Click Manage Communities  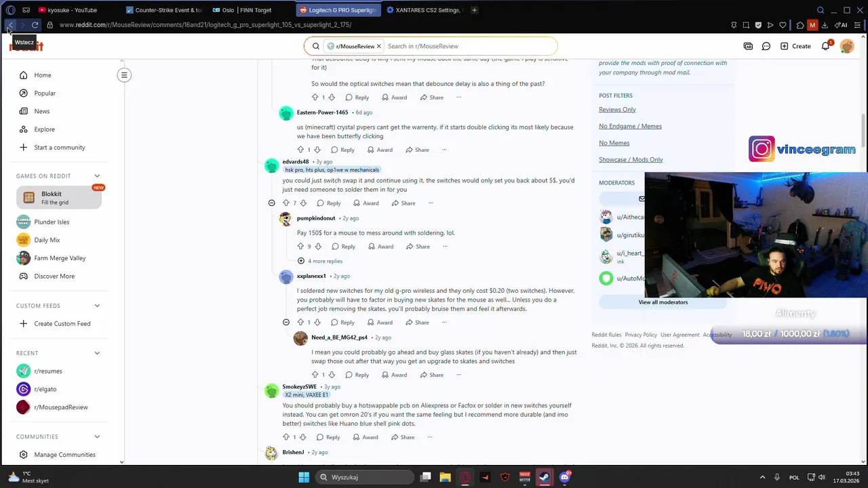[63, 455]
